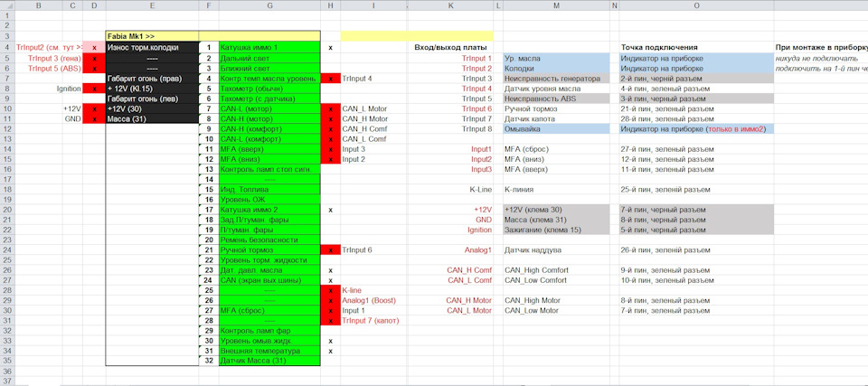Select the "Уровень торм. жидкости" cell

269,260
